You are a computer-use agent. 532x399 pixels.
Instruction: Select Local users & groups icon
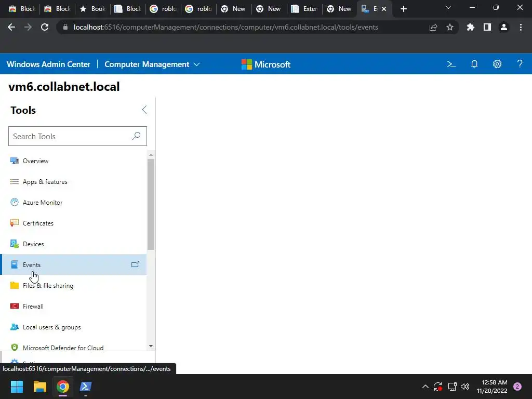coord(14,327)
